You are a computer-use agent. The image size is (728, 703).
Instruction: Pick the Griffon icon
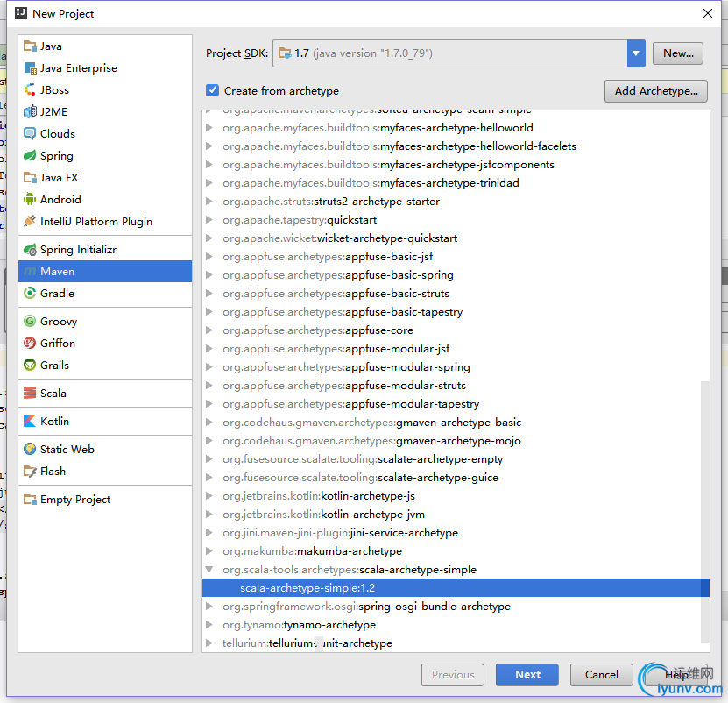(30, 343)
